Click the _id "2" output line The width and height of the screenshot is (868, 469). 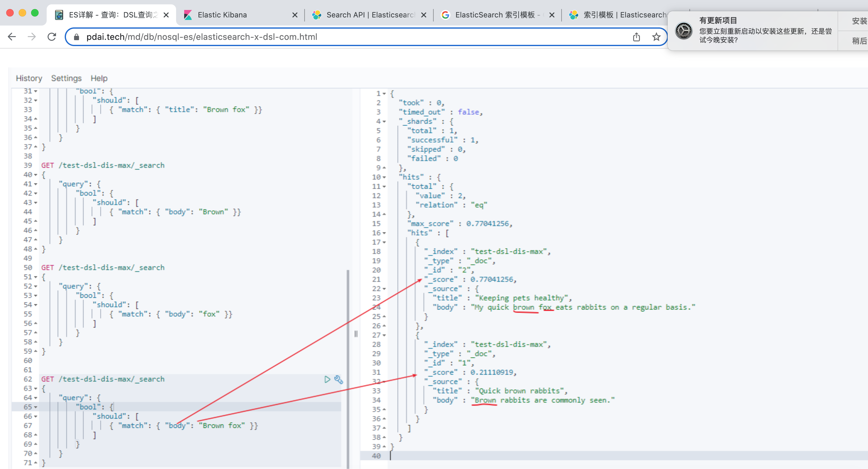tap(450, 270)
